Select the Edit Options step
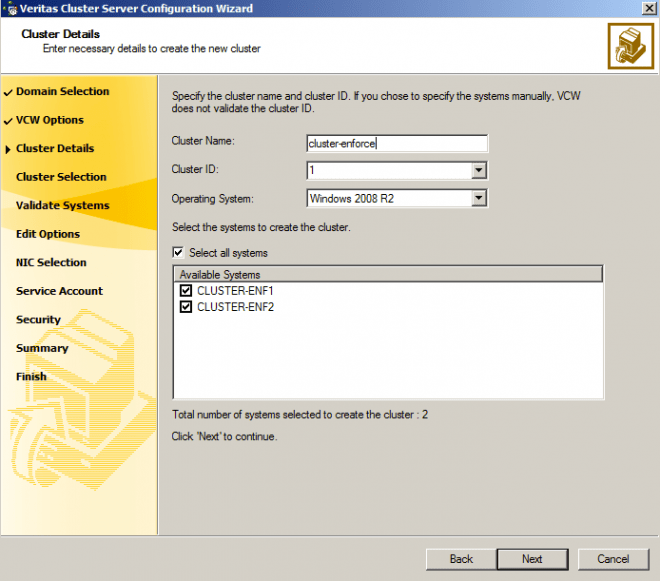The image size is (660, 581). pyautogui.click(x=48, y=234)
